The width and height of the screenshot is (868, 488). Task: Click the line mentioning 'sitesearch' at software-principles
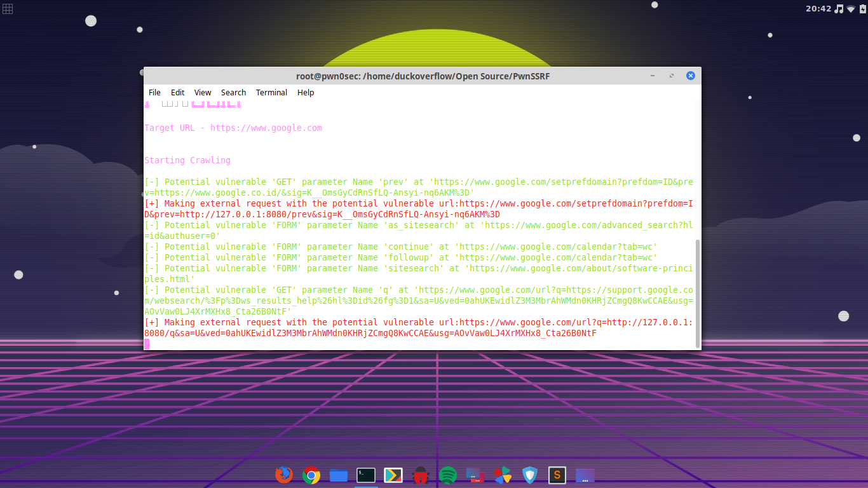pos(419,273)
